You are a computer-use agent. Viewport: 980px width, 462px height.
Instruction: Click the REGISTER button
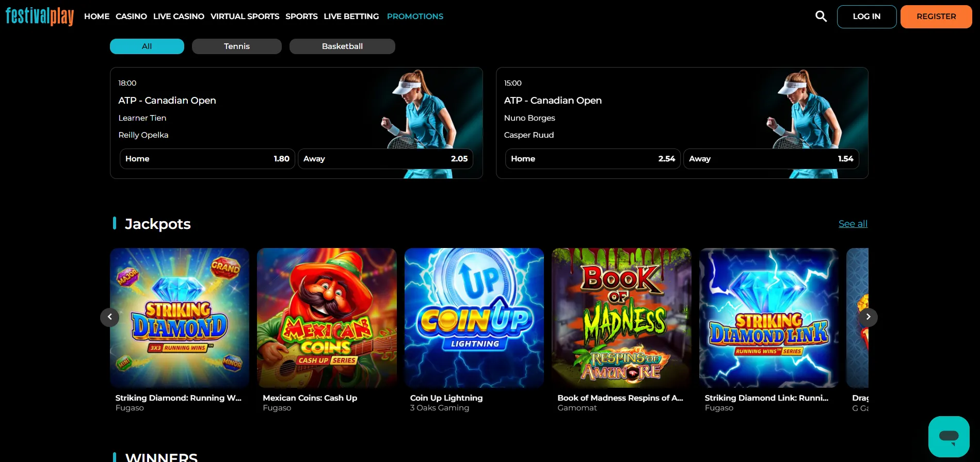936,16
